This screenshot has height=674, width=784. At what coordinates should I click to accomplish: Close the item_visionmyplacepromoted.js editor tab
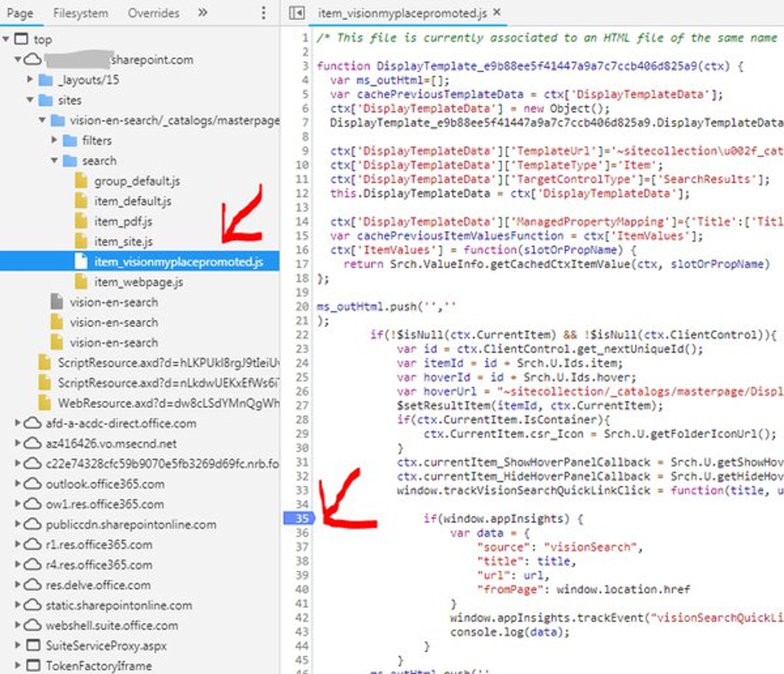point(496,13)
